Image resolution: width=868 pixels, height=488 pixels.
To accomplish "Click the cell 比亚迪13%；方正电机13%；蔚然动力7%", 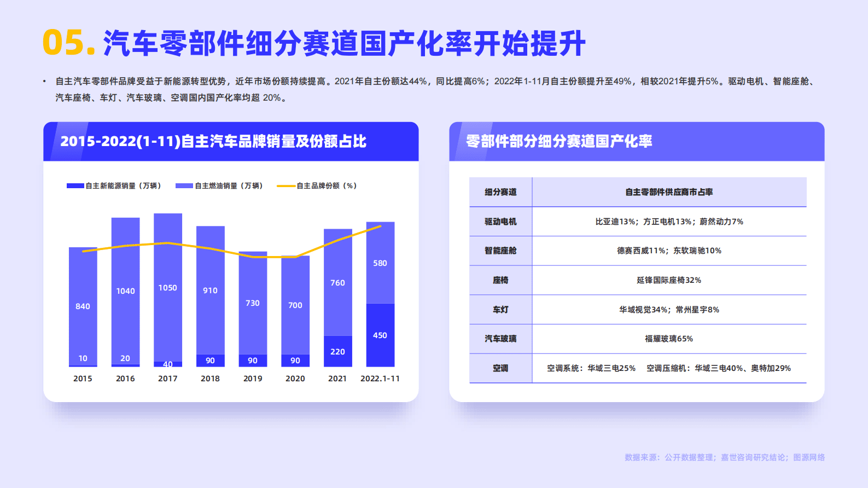I will point(669,222).
